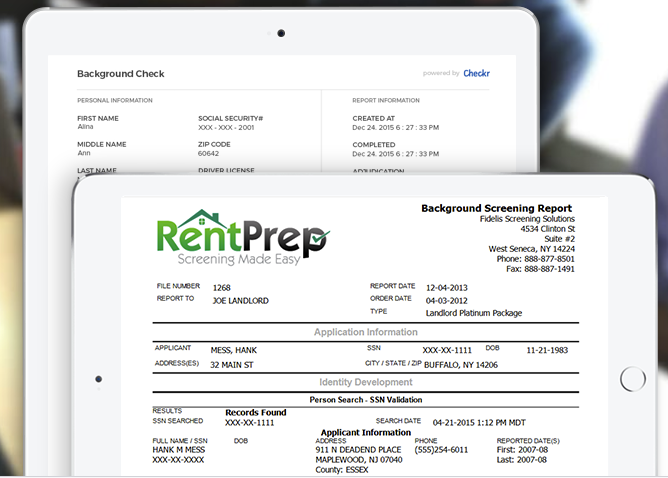Select 4534 Clinton St address line
The width and height of the screenshot is (668, 478).
tap(547, 229)
